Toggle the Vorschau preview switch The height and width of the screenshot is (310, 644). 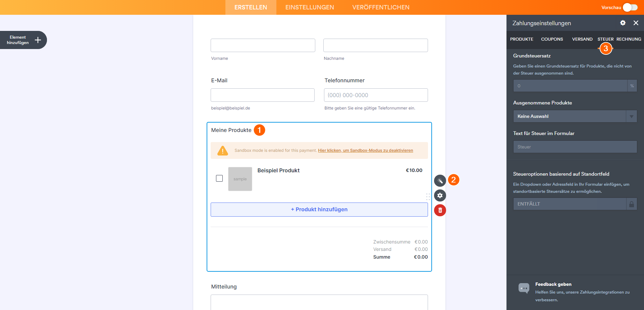630,7
